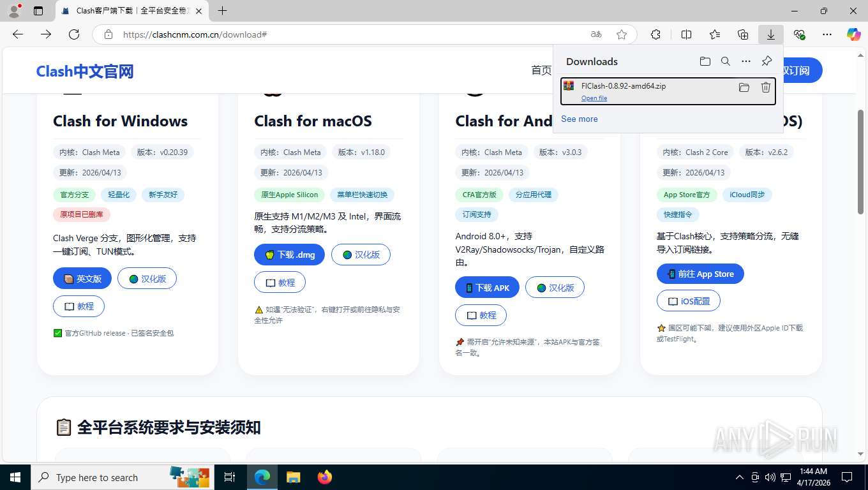Open Windows Start menu

click(x=15, y=477)
